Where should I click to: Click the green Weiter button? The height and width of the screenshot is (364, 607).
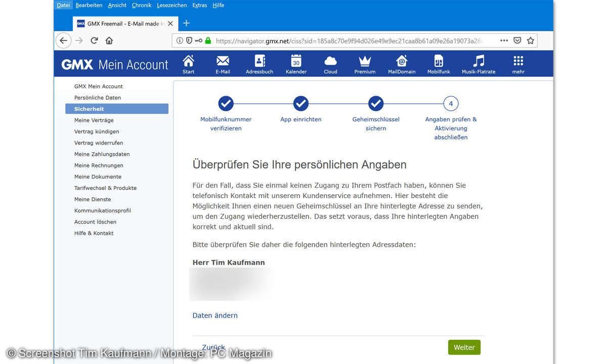tap(464, 347)
